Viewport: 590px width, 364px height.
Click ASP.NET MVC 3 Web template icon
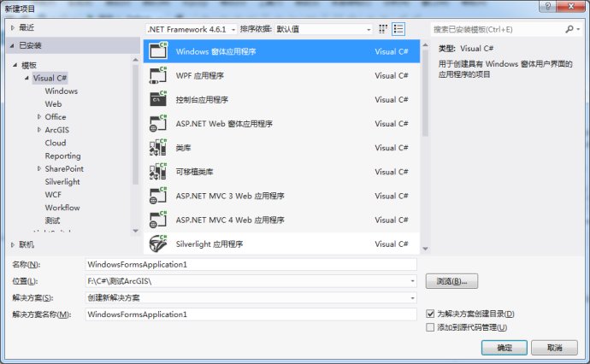tap(158, 196)
